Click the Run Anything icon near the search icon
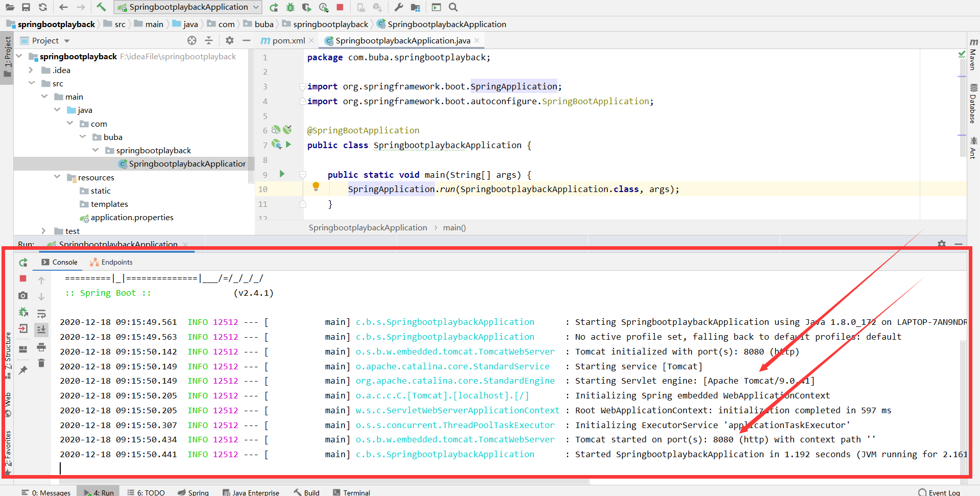Viewport: 980px width, 496px height. pos(436,7)
